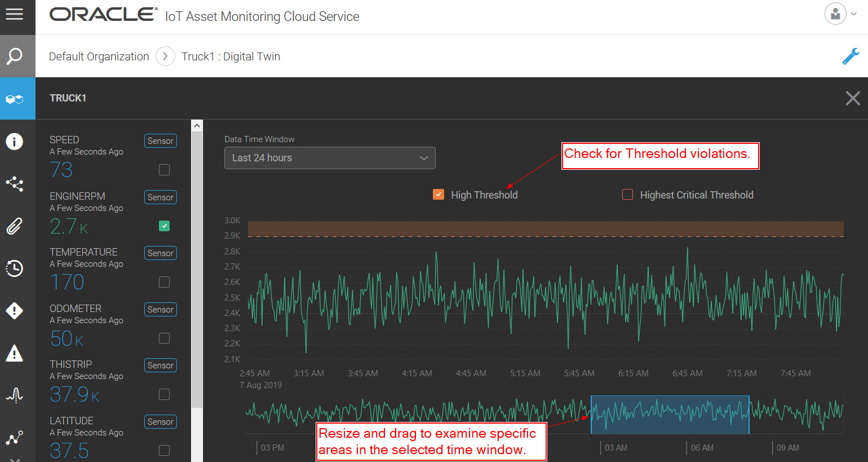Screen dimensions: 868x462
Task: Click the SPEED value 73
Action: click(x=61, y=170)
